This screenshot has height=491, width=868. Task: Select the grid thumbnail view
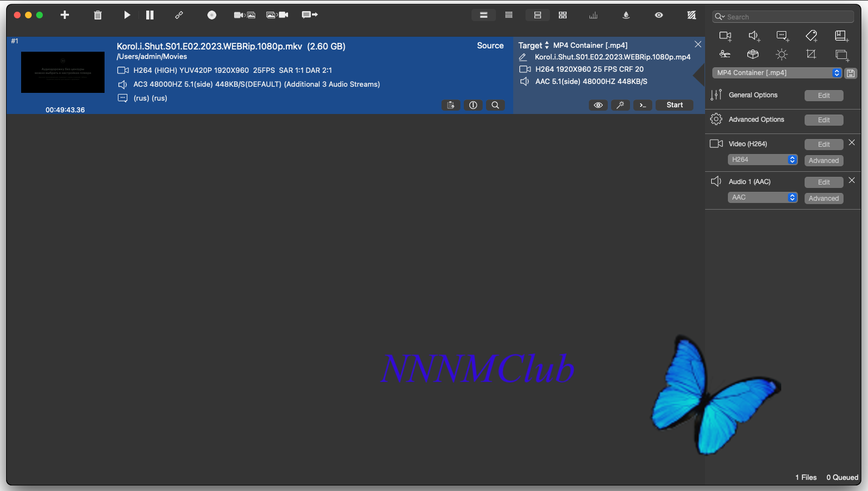[x=563, y=15]
